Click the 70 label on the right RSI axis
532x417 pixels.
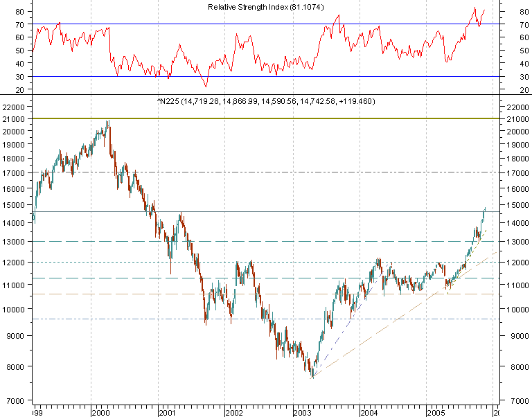[x=524, y=25]
